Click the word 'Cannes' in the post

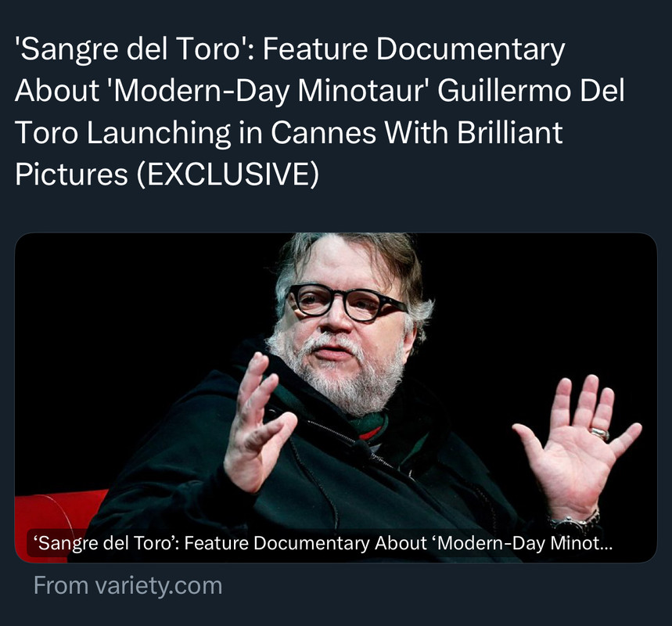pyautogui.click(x=323, y=132)
